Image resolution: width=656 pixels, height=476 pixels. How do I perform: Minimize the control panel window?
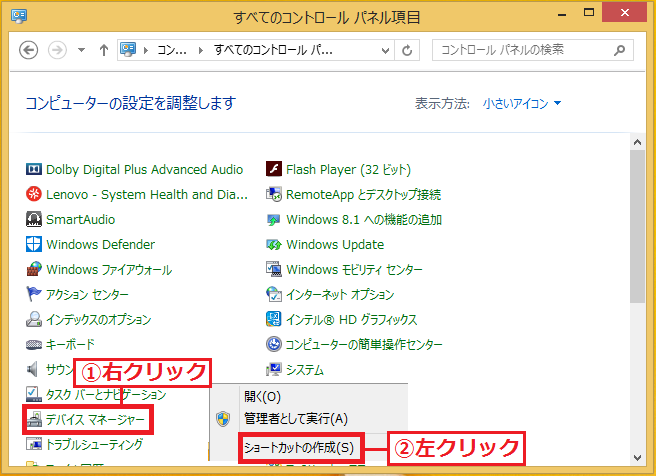pyautogui.click(x=562, y=14)
